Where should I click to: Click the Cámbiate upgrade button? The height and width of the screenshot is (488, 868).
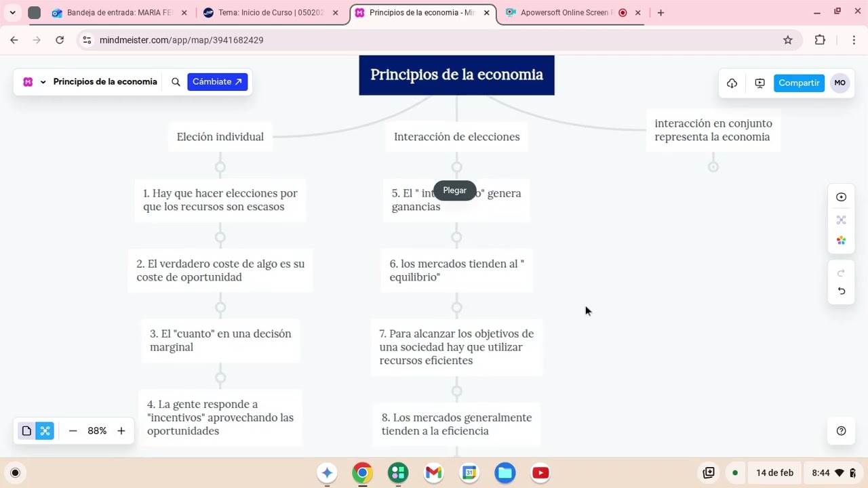point(217,82)
